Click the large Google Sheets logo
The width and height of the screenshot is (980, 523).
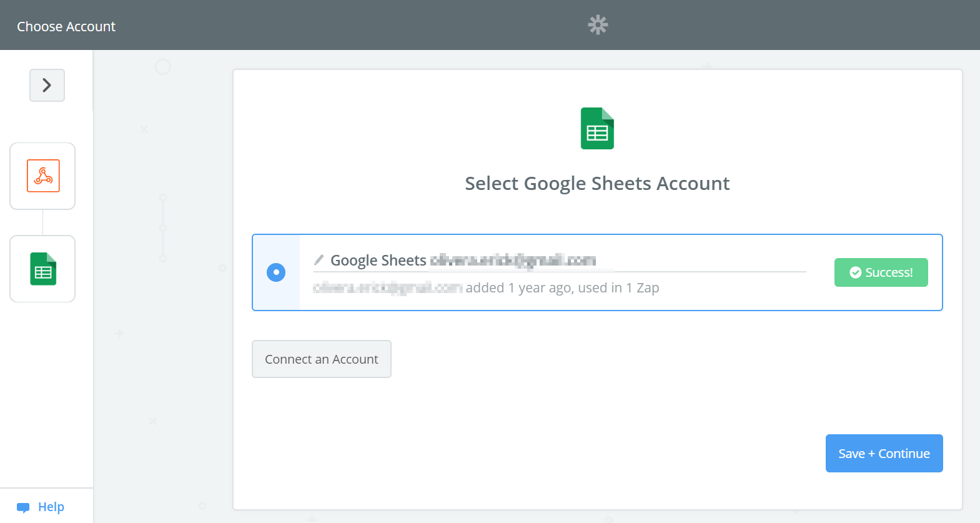[x=597, y=128]
